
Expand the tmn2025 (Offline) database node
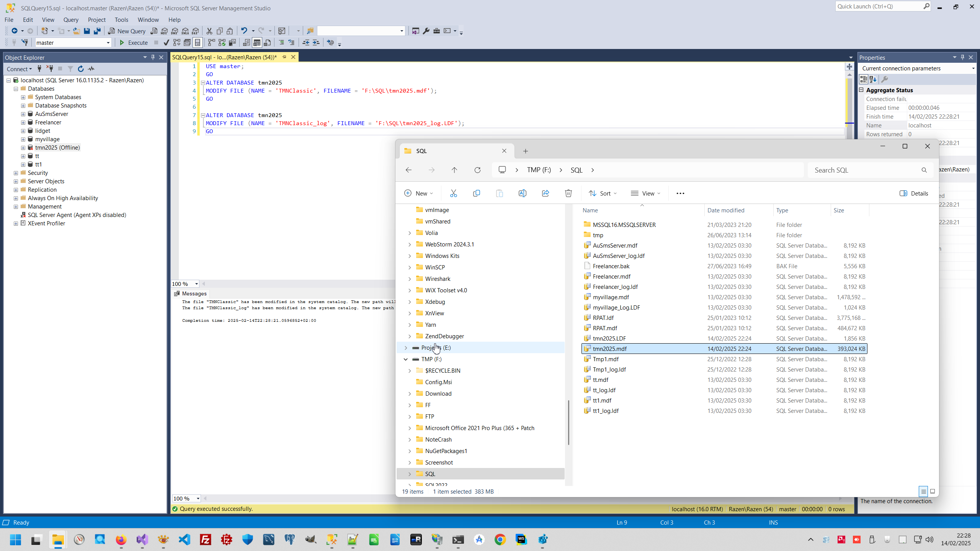click(x=23, y=148)
